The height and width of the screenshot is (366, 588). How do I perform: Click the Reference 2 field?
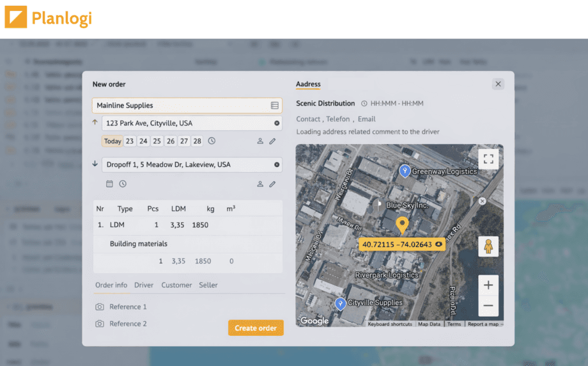tap(128, 324)
